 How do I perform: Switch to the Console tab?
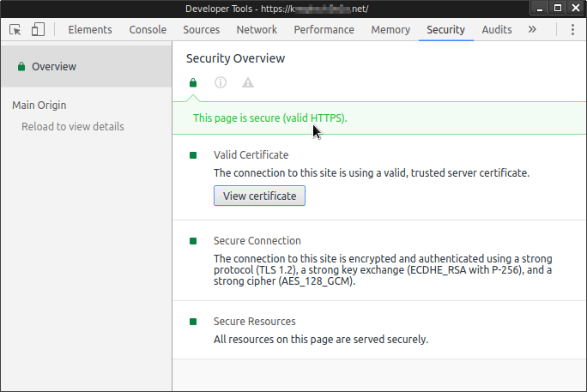pyautogui.click(x=148, y=29)
